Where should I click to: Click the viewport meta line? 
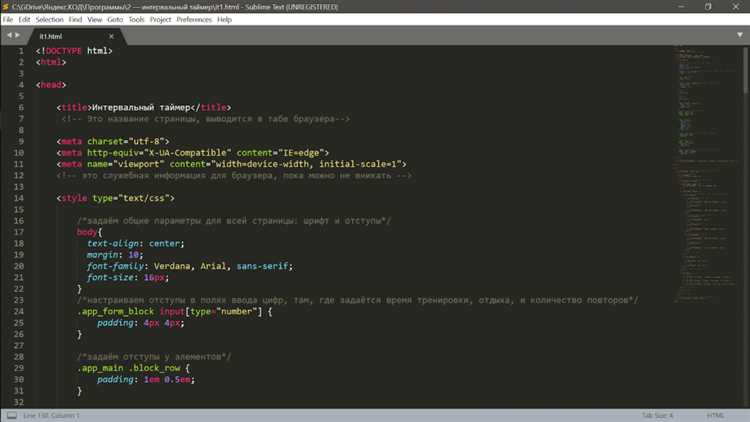(232, 164)
